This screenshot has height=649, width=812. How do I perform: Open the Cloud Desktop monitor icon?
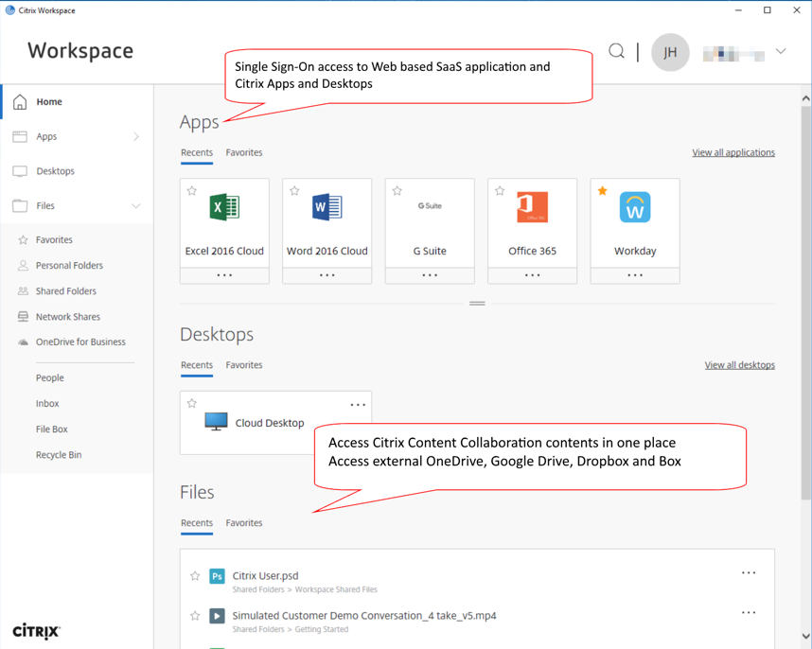(216, 422)
